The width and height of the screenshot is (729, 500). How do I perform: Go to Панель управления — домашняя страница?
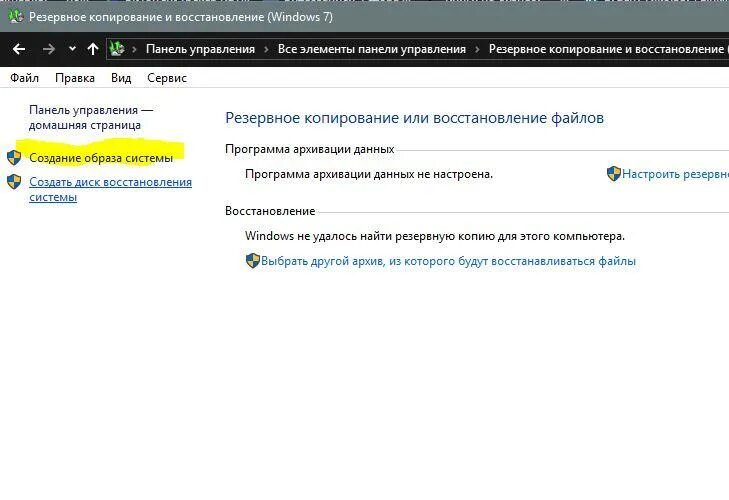[91, 118]
